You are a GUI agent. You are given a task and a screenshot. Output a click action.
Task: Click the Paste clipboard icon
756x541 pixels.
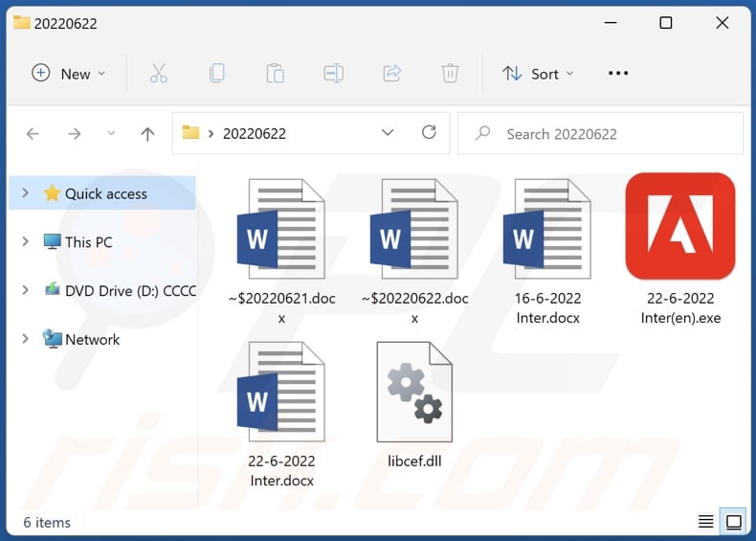tap(276, 74)
